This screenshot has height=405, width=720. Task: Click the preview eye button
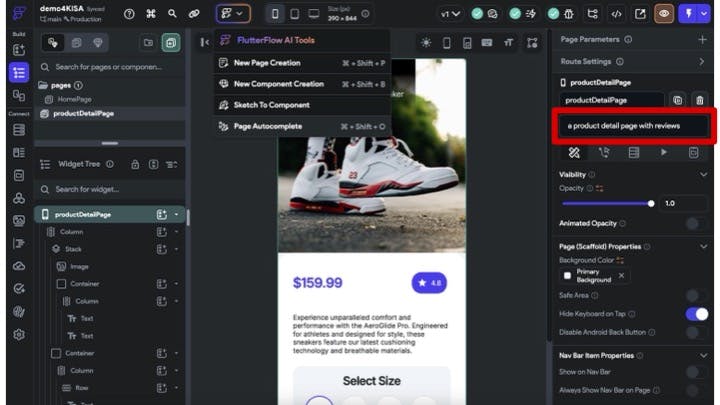coord(664,14)
